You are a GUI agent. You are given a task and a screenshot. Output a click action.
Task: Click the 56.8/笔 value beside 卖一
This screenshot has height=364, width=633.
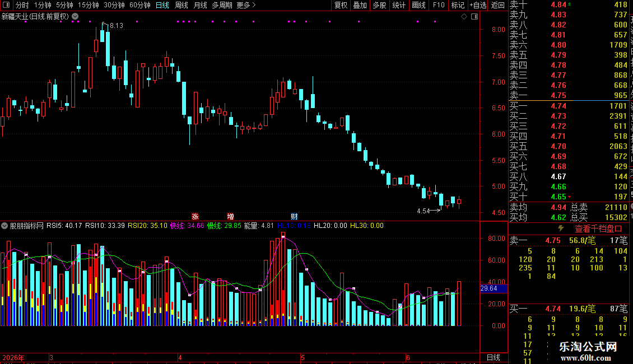[582, 240]
